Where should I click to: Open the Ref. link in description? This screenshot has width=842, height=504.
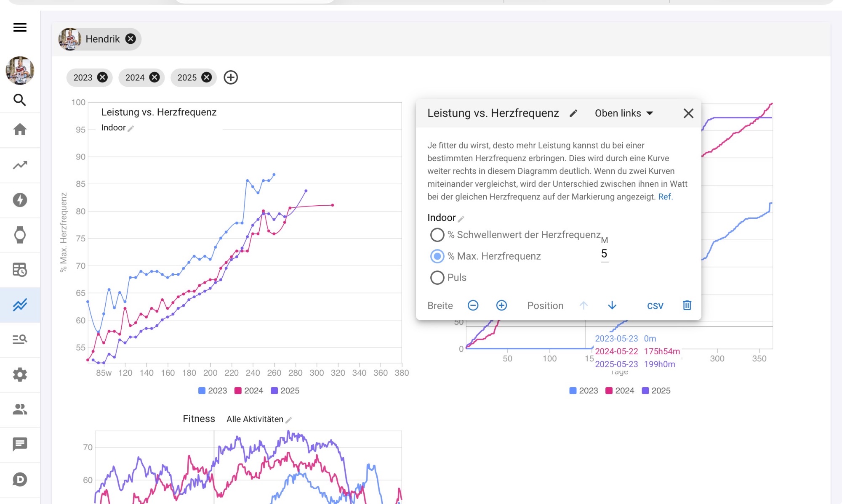(665, 197)
